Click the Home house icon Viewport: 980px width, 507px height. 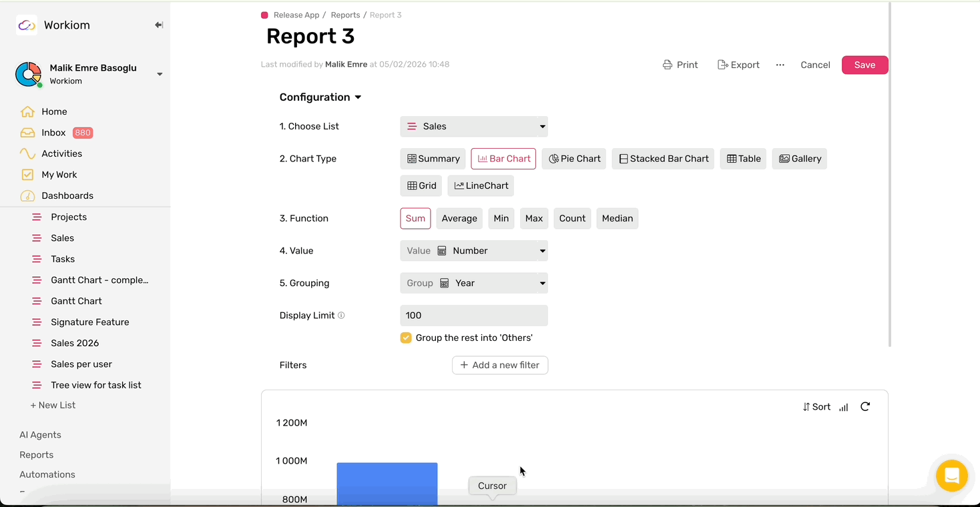(x=27, y=111)
